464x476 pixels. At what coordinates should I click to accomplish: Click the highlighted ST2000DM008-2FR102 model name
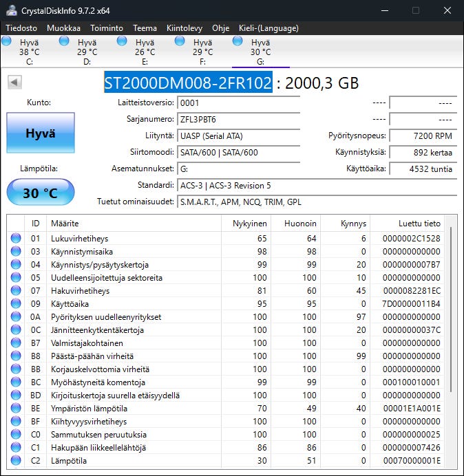tap(188, 83)
